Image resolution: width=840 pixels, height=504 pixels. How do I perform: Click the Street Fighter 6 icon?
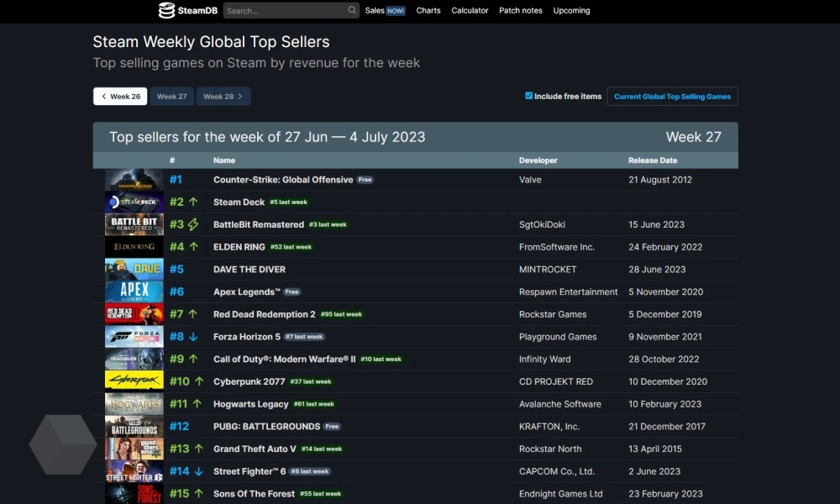134,471
